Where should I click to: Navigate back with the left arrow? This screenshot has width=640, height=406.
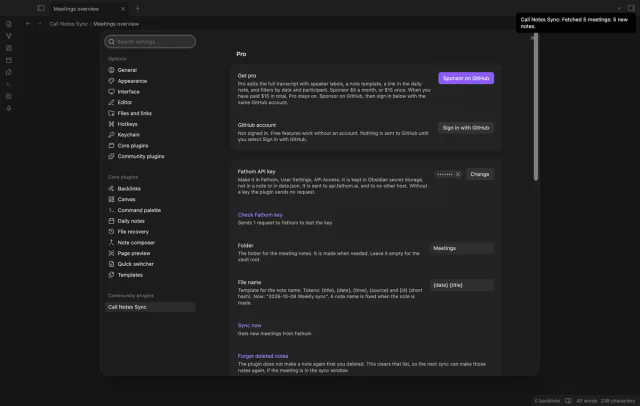click(x=28, y=24)
